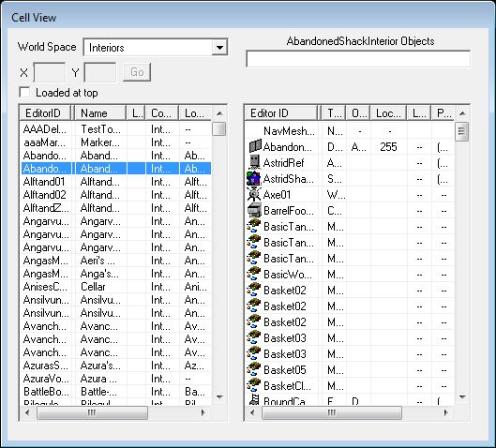Click the cell list's scroll down arrow
The width and height of the screenshot is (496, 448).
coord(219,396)
